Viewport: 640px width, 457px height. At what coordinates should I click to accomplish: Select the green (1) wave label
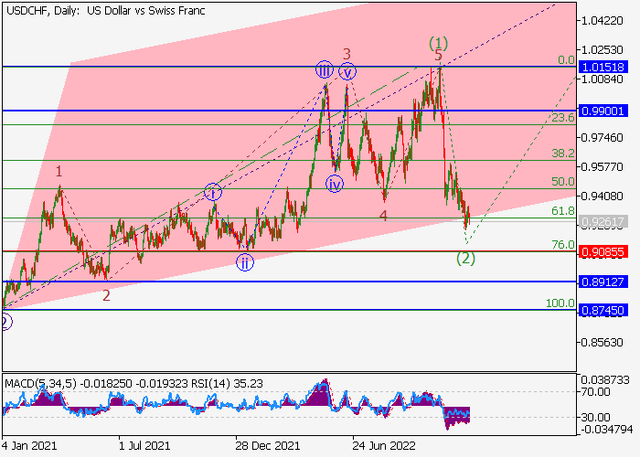438,43
